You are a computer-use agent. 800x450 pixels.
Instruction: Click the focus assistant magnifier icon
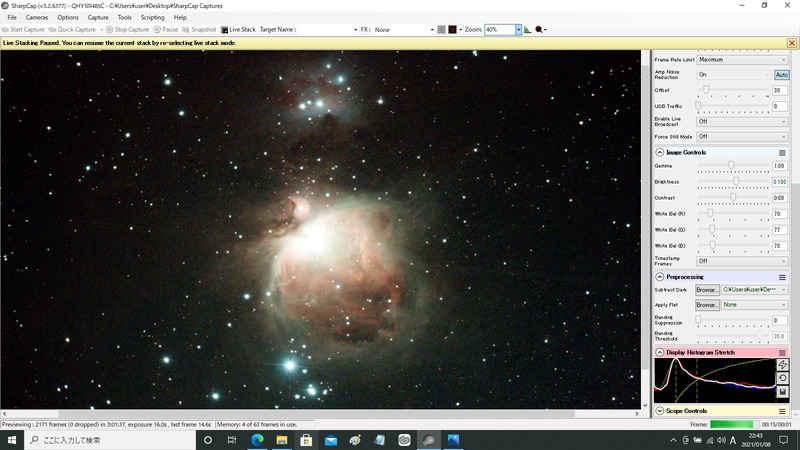539,30
